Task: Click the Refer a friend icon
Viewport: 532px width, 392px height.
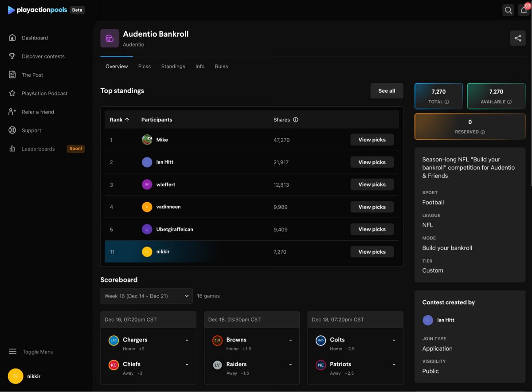Action: pos(12,112)
